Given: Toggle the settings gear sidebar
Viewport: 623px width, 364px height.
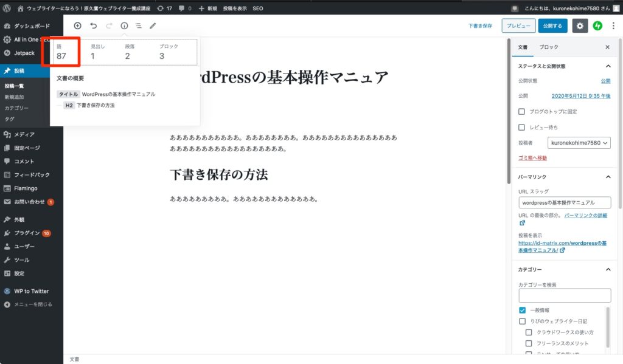Looking at the screenshot, I should point(580,26).
